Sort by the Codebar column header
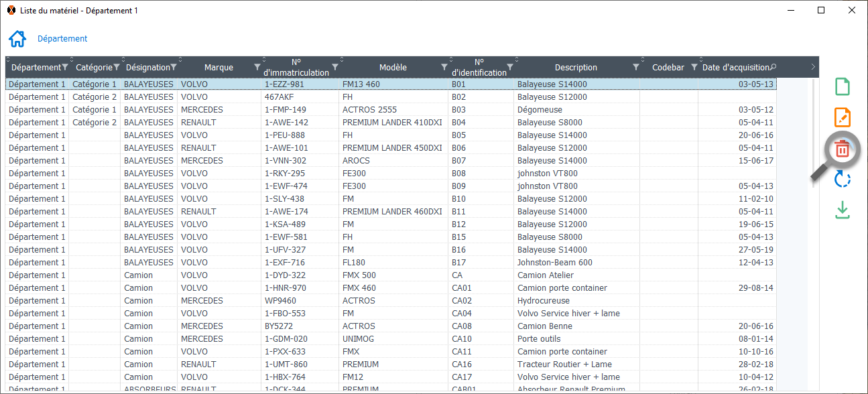The width and height of the screenshot is (868, 394). click(x=668, y=67)
